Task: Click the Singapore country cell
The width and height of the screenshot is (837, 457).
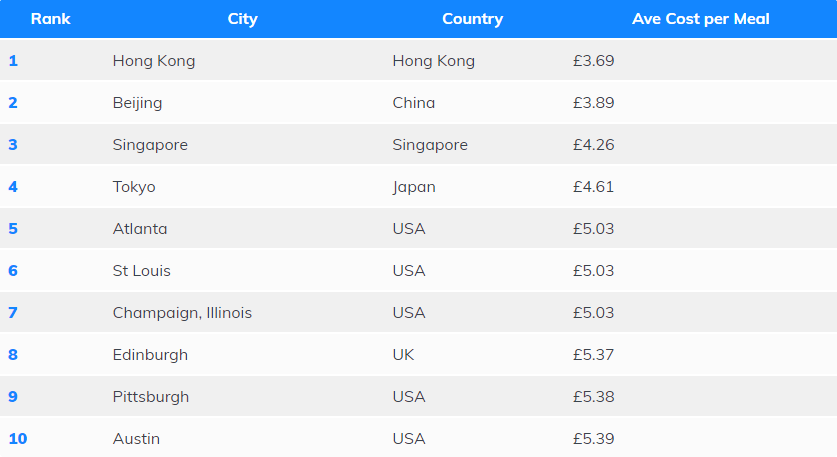Action: click(x=430, y=145)
